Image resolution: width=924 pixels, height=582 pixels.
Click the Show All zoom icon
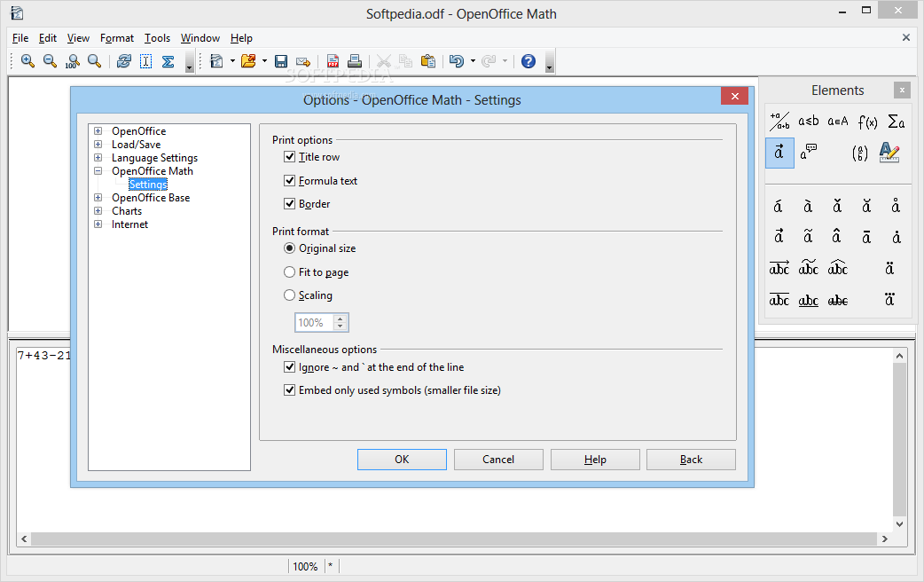click(x=94, y=60)
